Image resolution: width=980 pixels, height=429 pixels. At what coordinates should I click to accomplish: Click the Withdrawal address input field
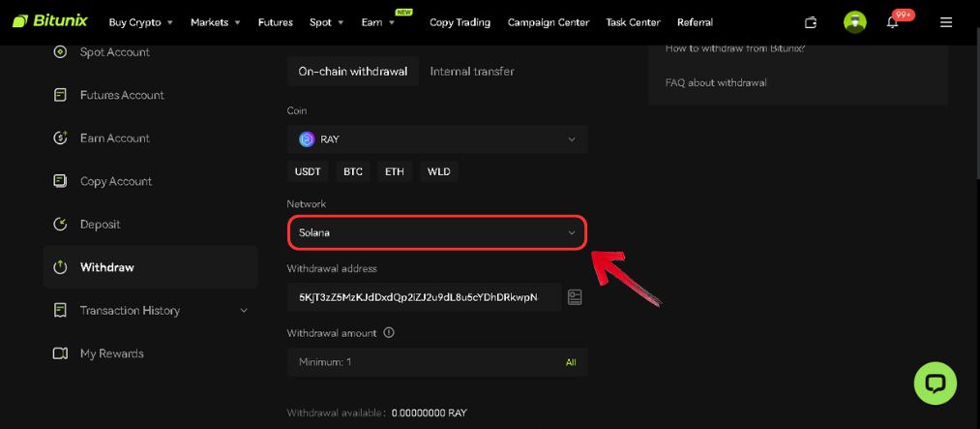425,297
